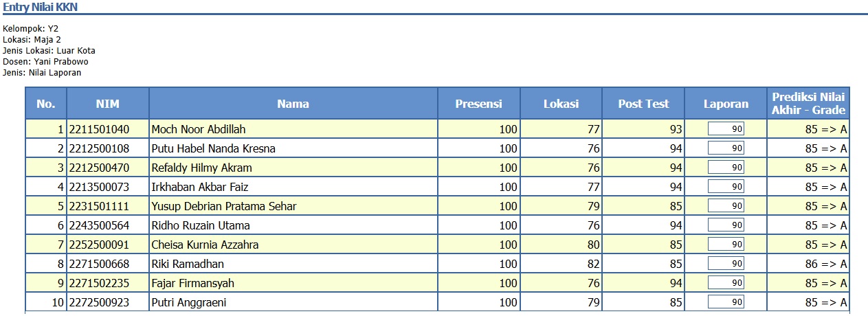Click NIM 2271500668 cell

99,264
